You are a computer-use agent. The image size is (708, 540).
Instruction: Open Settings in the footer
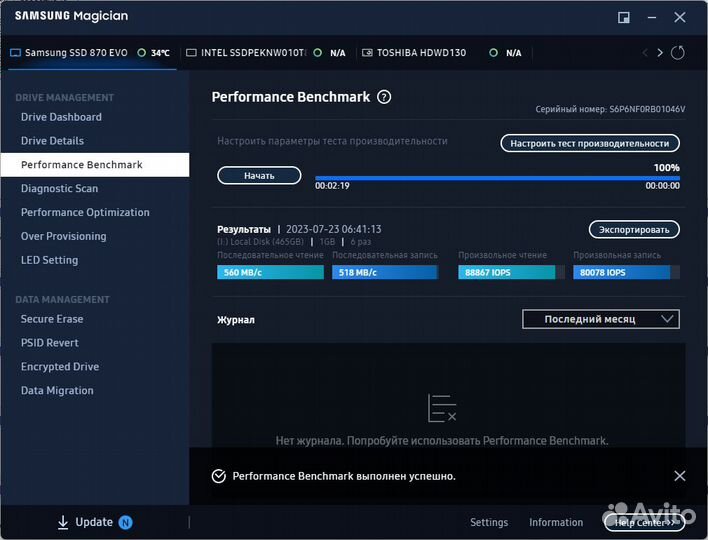pos(489,522)
